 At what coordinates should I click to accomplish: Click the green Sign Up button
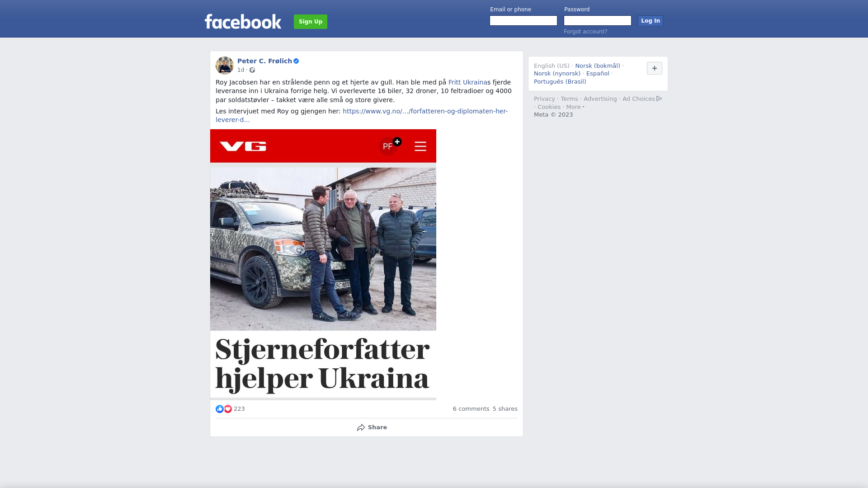click(x=311, y=22)
